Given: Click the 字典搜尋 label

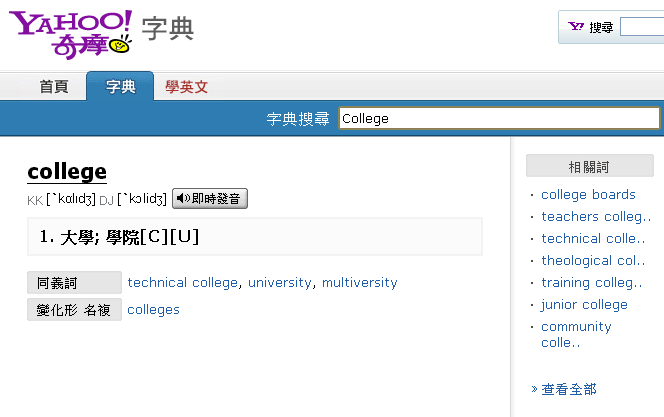Looking at the screenshot, I should click(298, 119).
